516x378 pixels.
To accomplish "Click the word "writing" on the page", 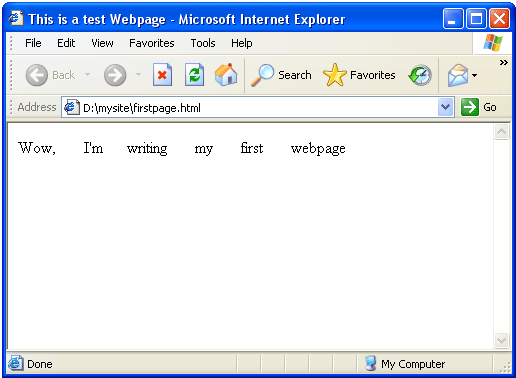I will (147, 149).
